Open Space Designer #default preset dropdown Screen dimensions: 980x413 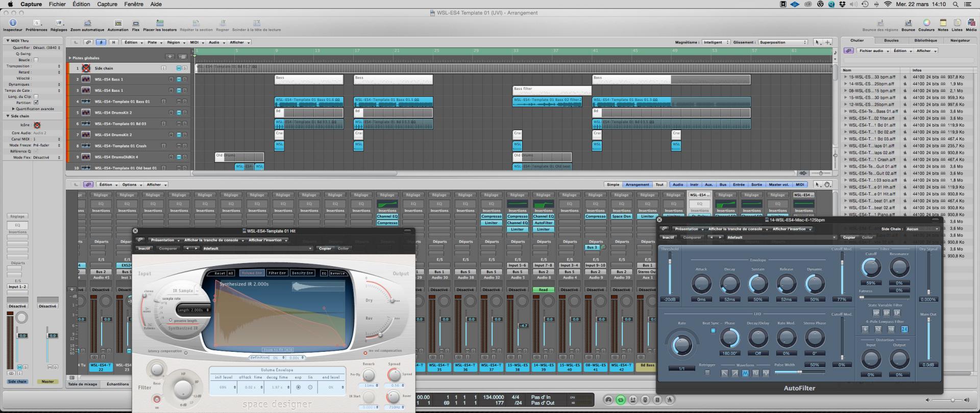click(257, 248)
